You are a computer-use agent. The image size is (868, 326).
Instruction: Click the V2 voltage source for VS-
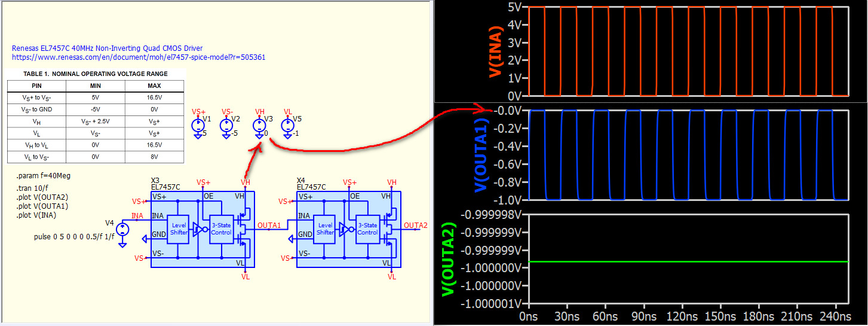pos(226,126)
